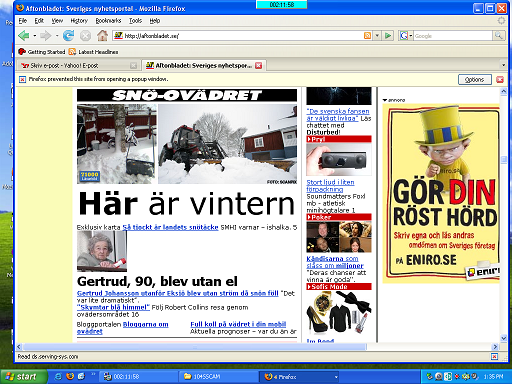Viewport: 512px width, 384px height.
Task: Open the Edit menu
Action: click(39, 21)
